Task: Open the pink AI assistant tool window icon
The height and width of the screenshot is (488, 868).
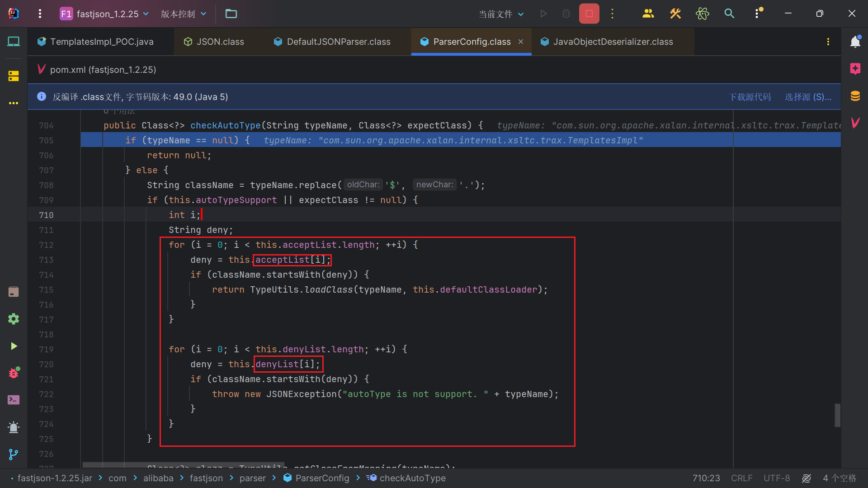Action: tap(855, 69)
